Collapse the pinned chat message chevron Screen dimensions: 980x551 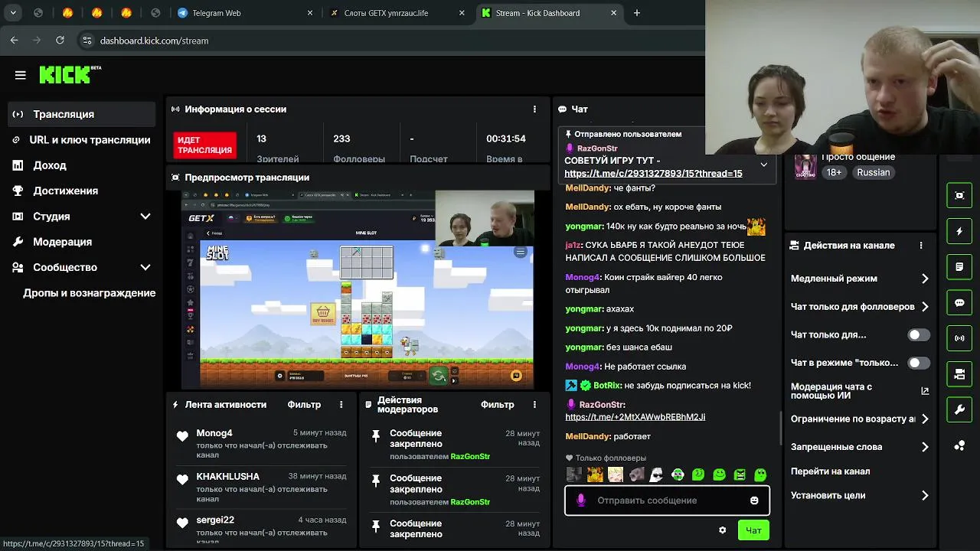[763, 165]
